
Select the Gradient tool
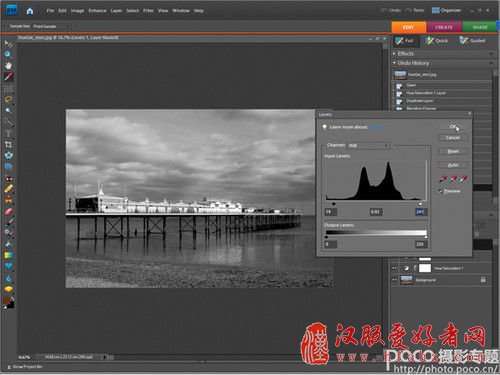[8, 256]
